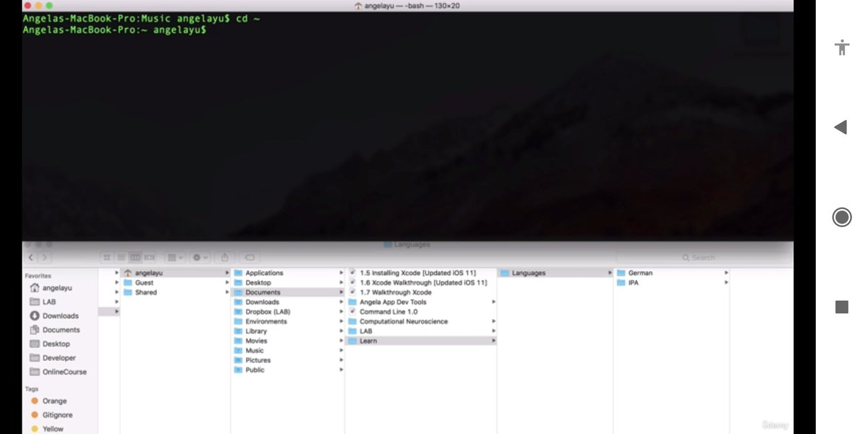The image size is (868, 434).
Task: Select the Guest user folder
Action: click(x=174, y=283)
